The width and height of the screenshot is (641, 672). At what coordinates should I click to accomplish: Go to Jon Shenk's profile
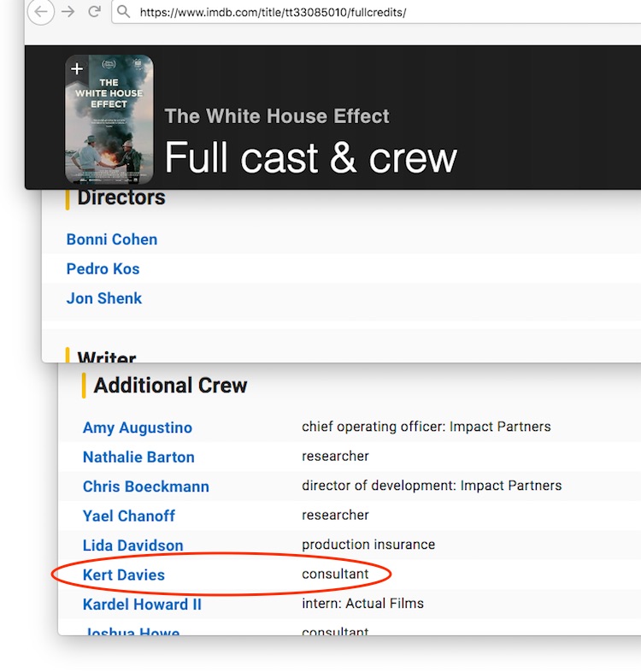click(x=104, y=298)
